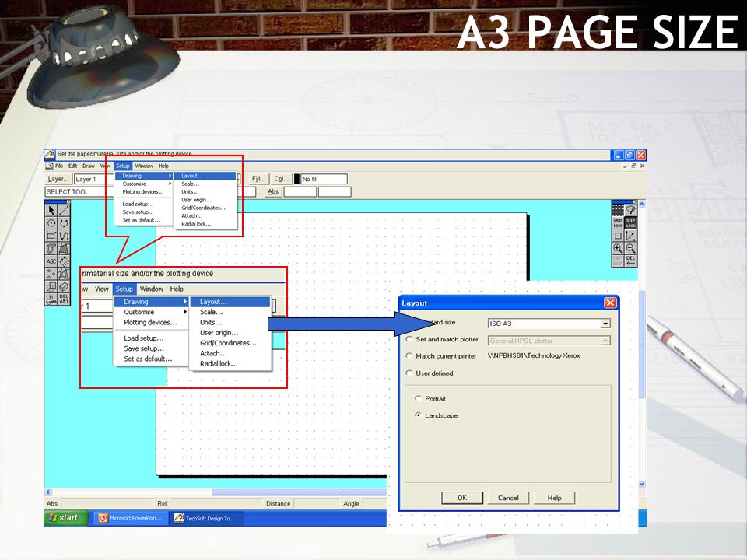The image size is (747, 560).
Task: Select the dimension ruler tool
Action: tap(64, 261)
